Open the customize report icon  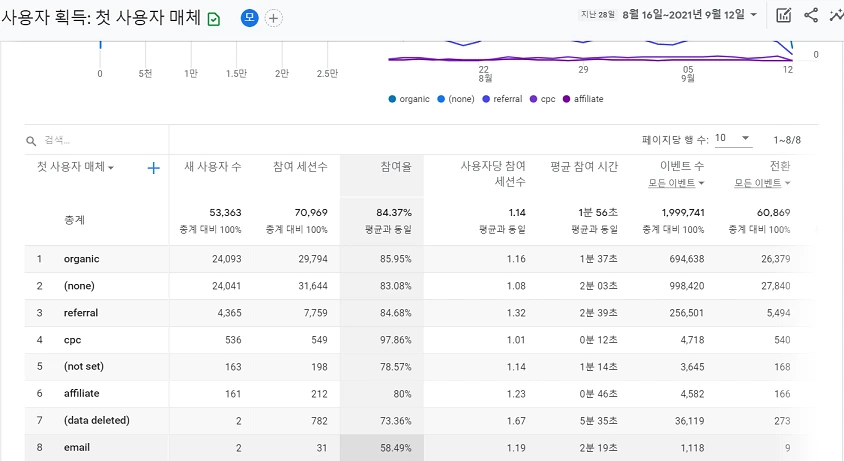tap(784, 15)
